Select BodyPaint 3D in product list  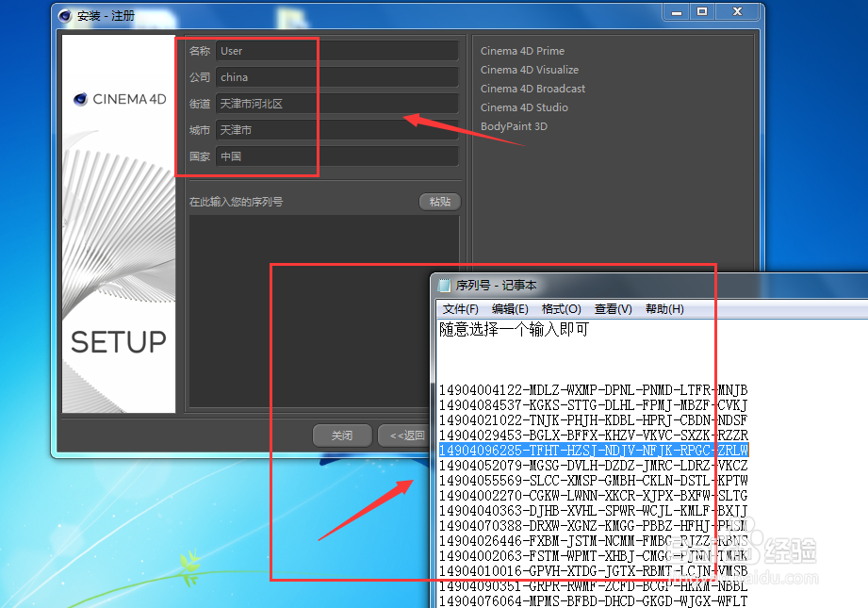coord(514,126)
